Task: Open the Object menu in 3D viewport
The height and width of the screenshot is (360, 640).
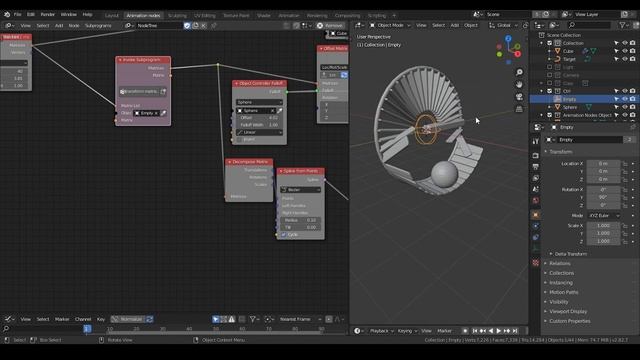Action: pos(471,25)
